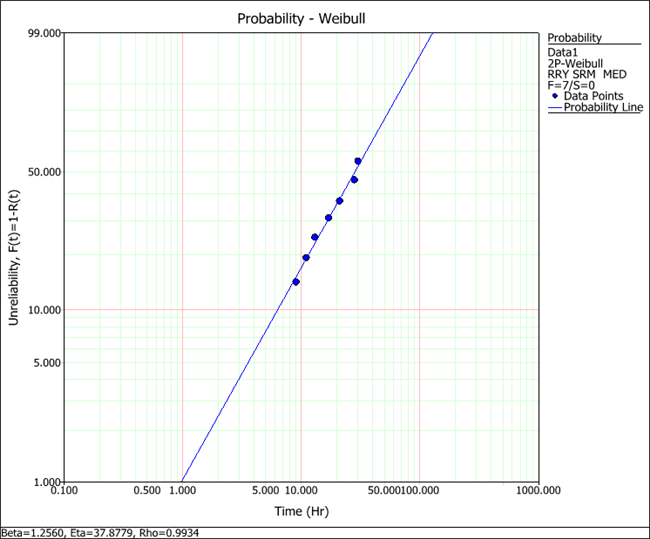Image resolution: width=650 pixels, height=539 pixels.
Task: Click the Data Points legend marker icon
Action: click(x=555, y=95)
